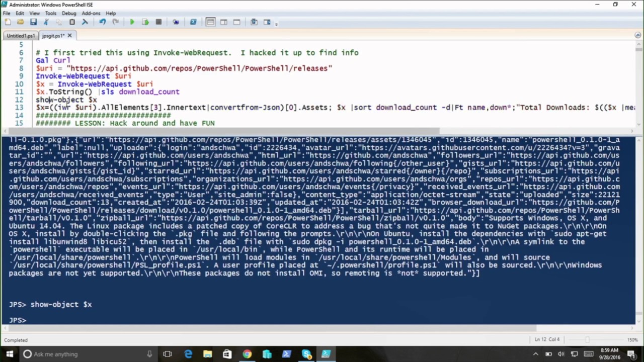The image size is (644, 362).
Task: Open File Explorer from taskbar
Action: 207,354
